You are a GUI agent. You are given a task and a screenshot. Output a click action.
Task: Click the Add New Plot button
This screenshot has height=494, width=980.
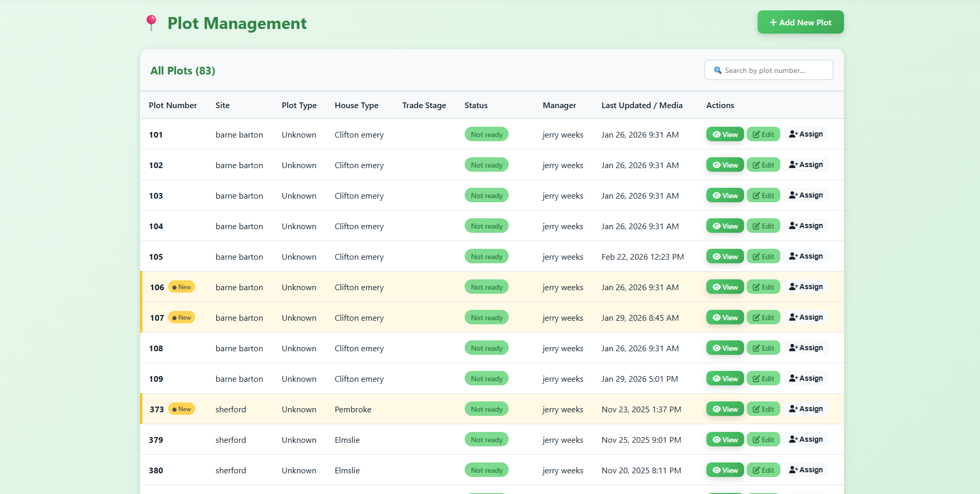click(800, 22)
